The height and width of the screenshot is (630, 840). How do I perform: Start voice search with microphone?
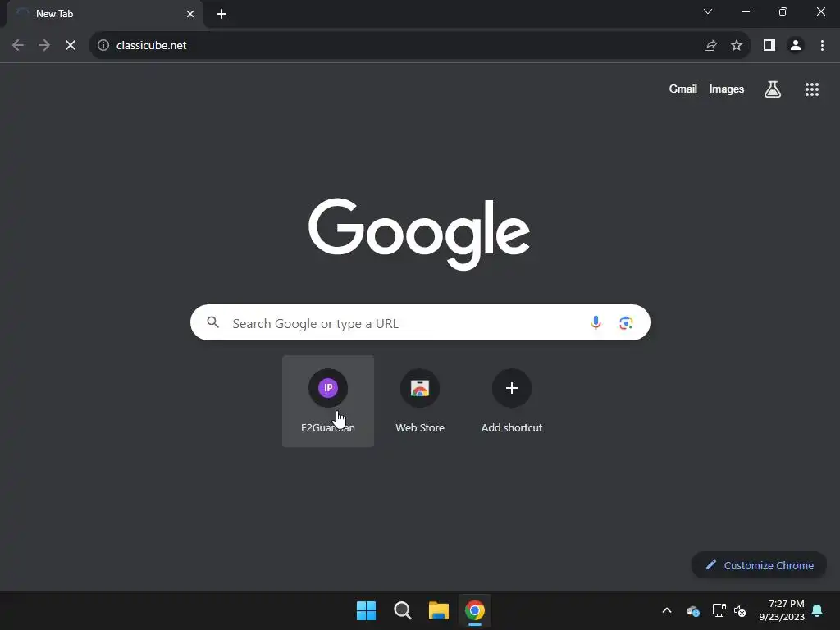[x=596, y=322]
